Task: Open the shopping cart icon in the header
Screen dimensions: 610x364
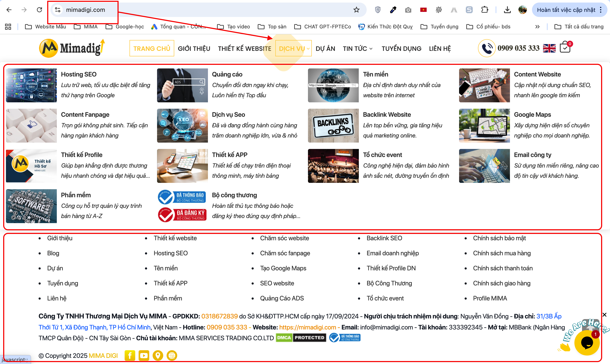Action: pos(565,47)
